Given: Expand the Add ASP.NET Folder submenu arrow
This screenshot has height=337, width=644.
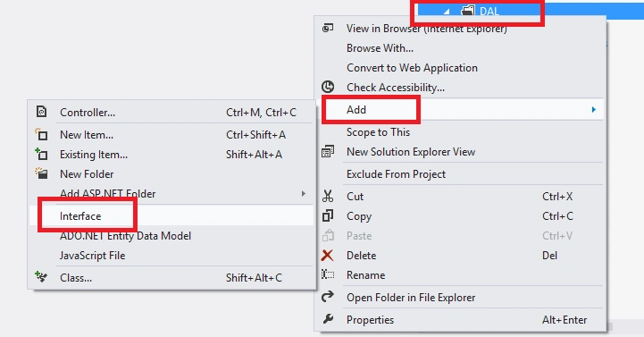Looking at the screenshot, I should point(304,193).
